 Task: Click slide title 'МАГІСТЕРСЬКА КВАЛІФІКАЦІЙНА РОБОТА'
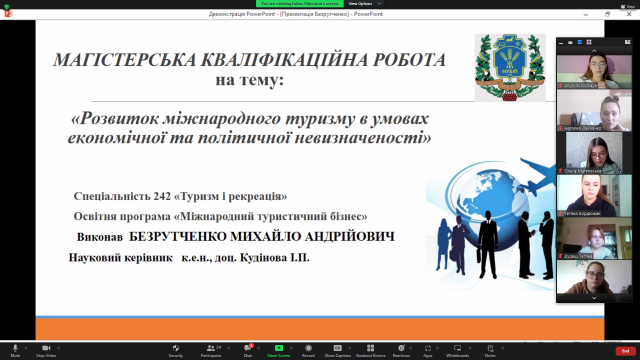click(x=249, y=60)
